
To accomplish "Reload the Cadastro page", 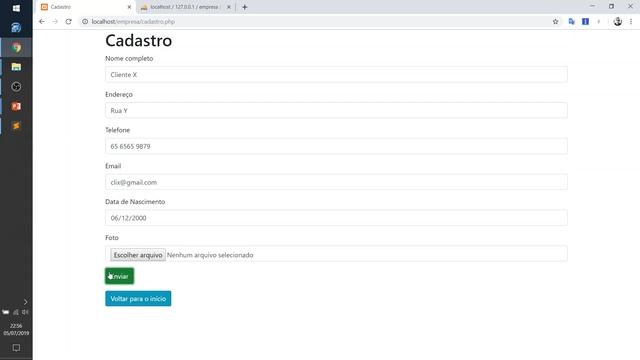I will (x=69, y=22).
